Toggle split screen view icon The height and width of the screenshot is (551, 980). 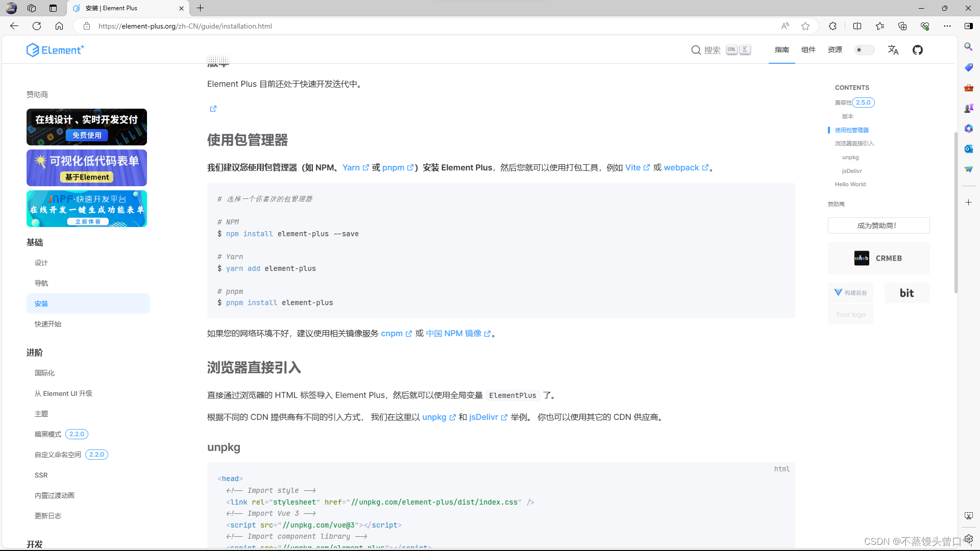coord(857,26)
